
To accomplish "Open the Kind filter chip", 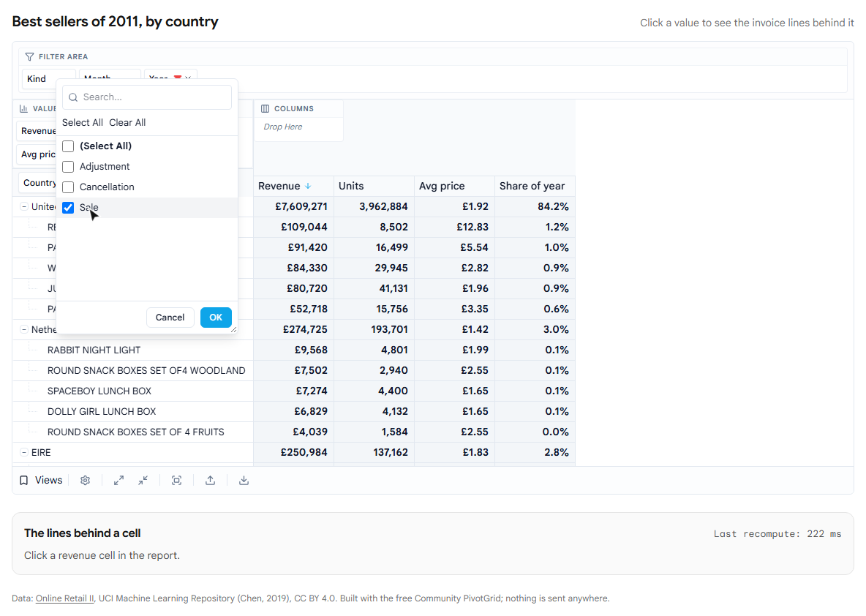I will (39, 79).
